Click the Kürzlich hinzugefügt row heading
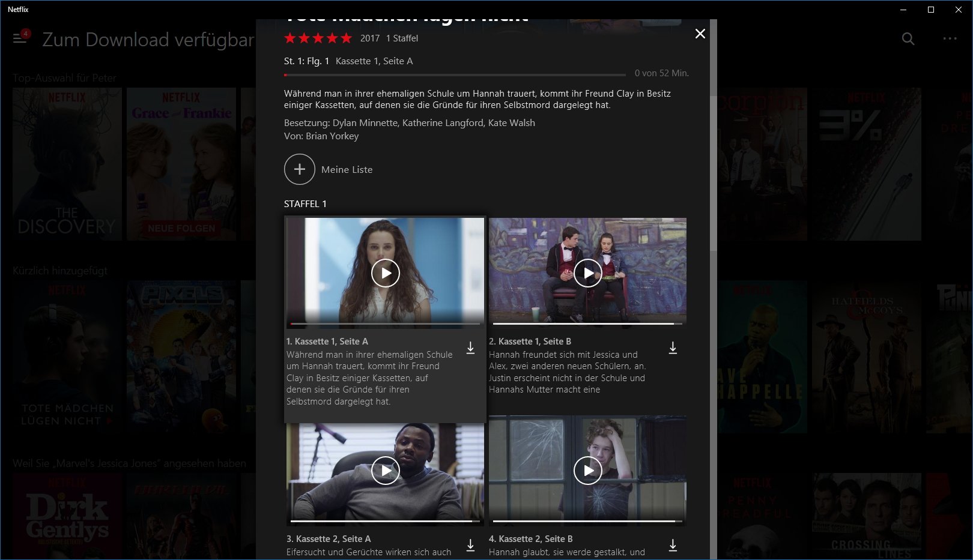 click(60, 271)
